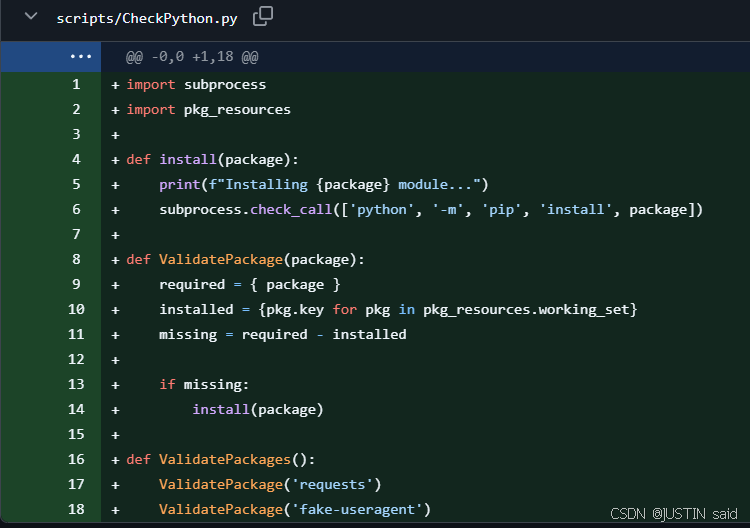Click line number 16 in the gutter

pos(76,459)
